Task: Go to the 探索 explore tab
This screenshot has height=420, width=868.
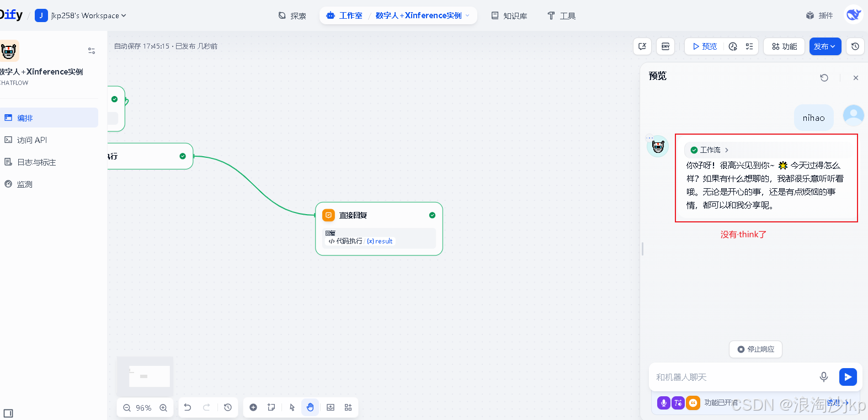Action: (292, 15)
